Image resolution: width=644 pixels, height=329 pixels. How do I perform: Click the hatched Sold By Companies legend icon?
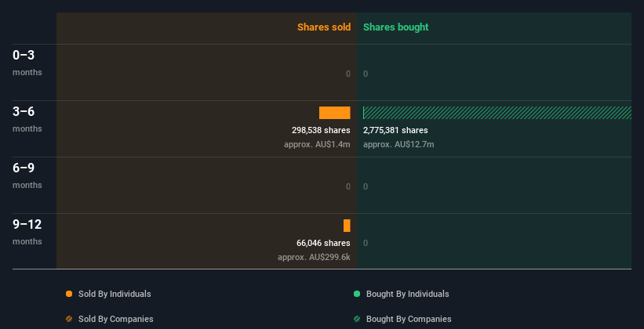(69, 319)
